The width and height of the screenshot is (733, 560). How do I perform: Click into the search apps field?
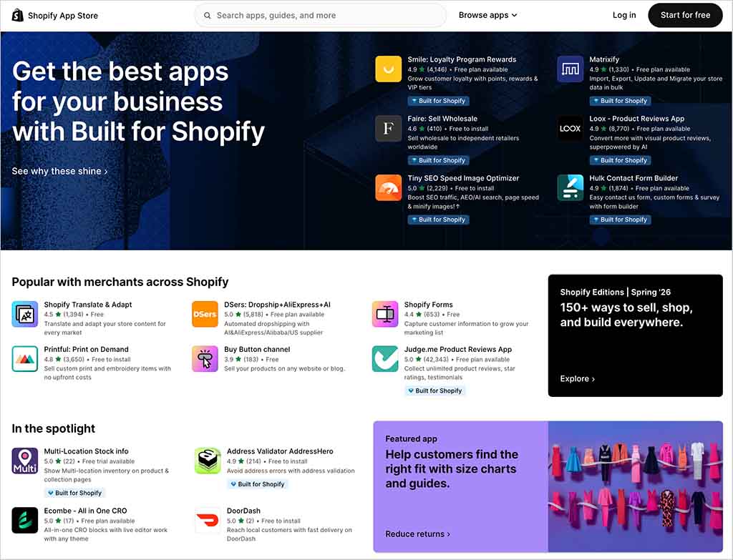click(320, 16)
